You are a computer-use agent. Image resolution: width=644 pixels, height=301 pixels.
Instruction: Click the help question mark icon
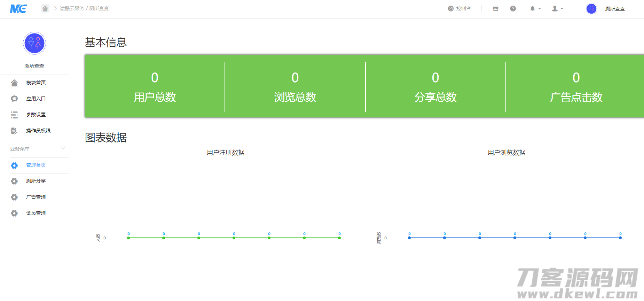(x=513, y=9)
